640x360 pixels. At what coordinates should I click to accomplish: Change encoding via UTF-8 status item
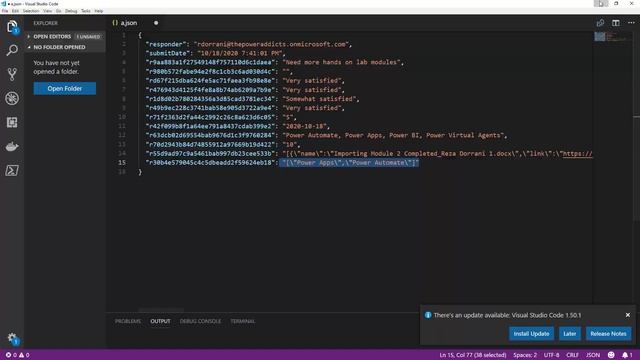551,355
